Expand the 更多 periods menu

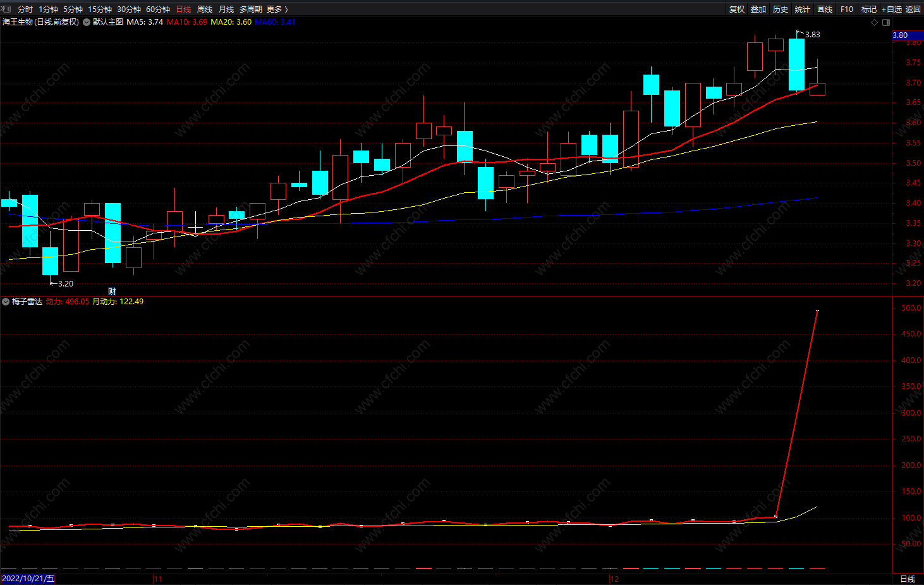coord(277,9)
